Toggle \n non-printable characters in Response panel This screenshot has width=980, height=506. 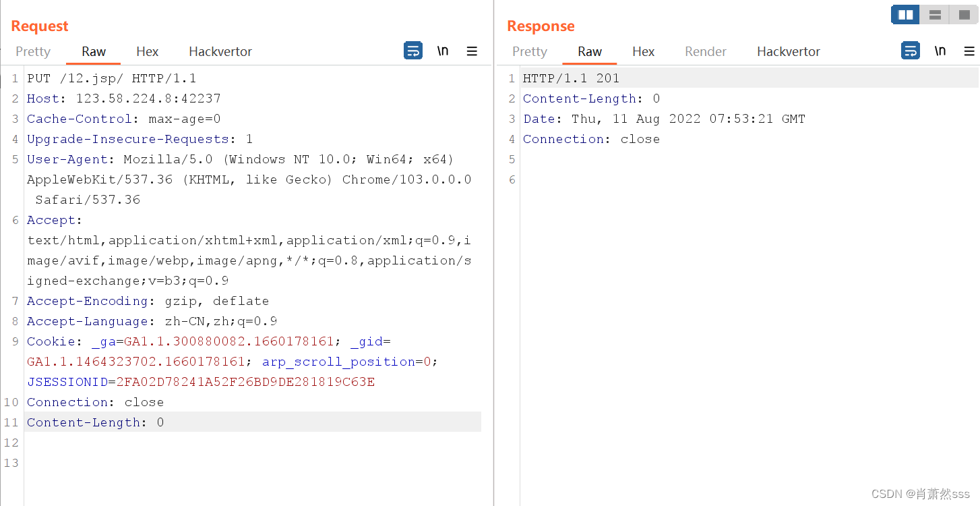(x=940, y=51)
